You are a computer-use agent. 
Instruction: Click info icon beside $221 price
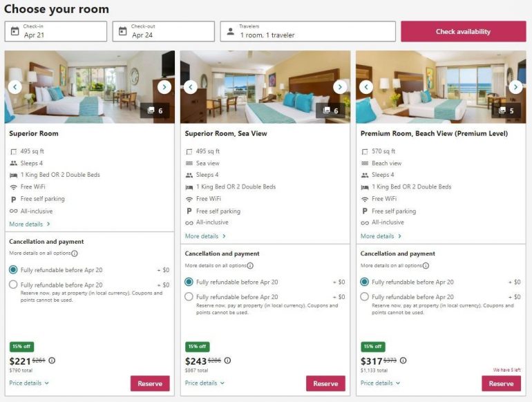coord(52,361)
